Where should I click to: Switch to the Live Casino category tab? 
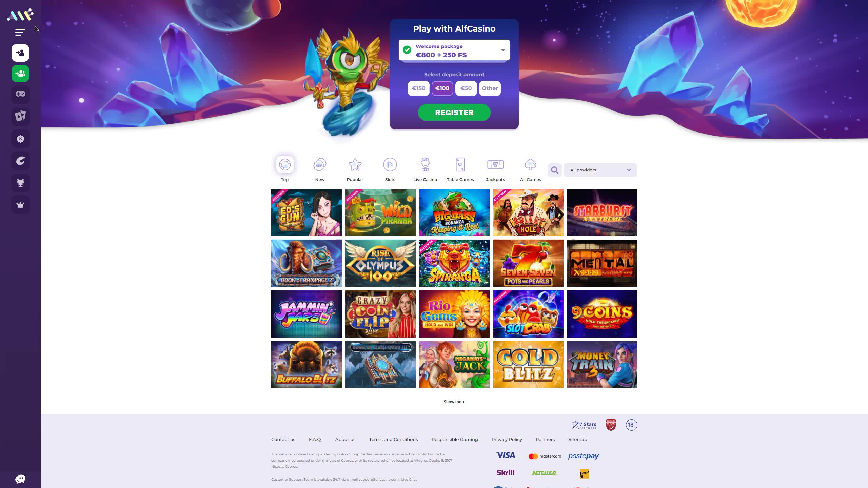425,170
